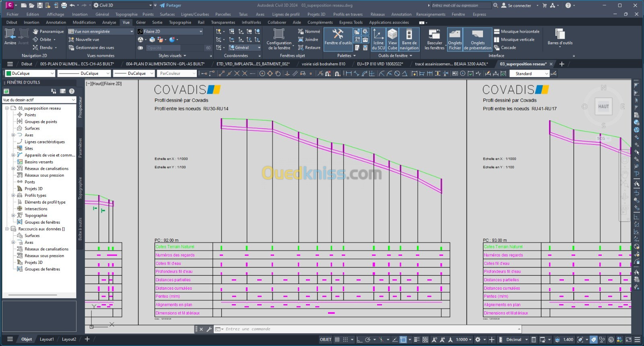Open the Décimal units dropdown
644x346 pixels.
pyautogui.click(x=517, y=340)
